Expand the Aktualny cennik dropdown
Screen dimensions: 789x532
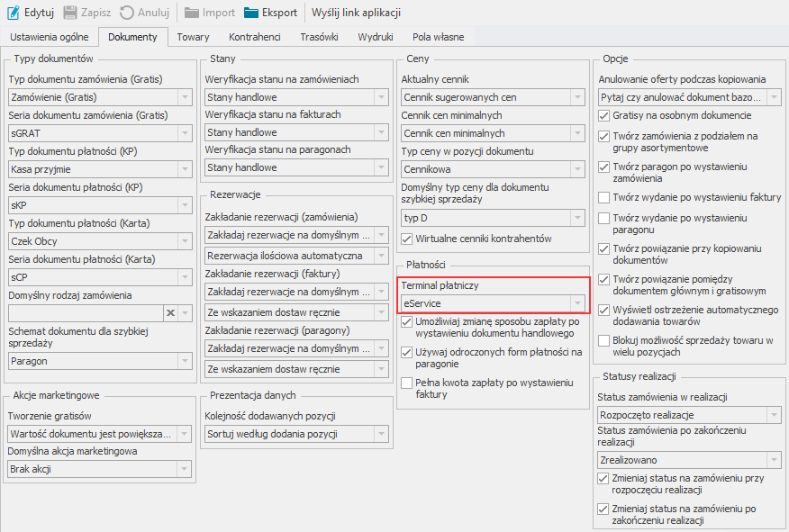click(x=577, y=96)
